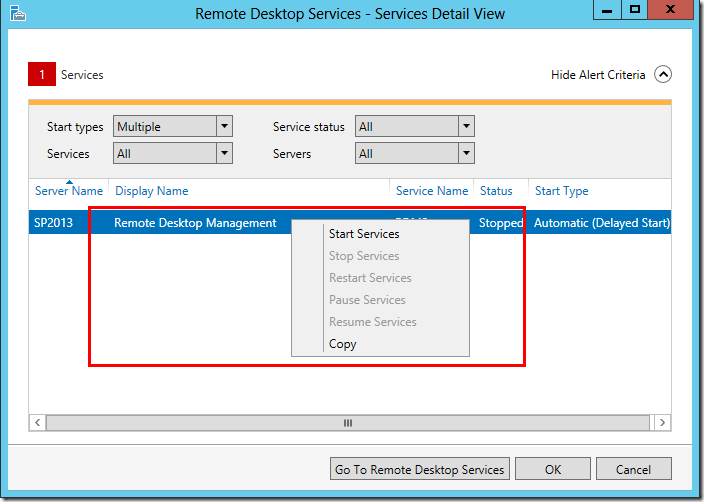Click the horizontal scrollbar thumb
Image resolution: width=704 pixels, height=502 pixels.
348,423
